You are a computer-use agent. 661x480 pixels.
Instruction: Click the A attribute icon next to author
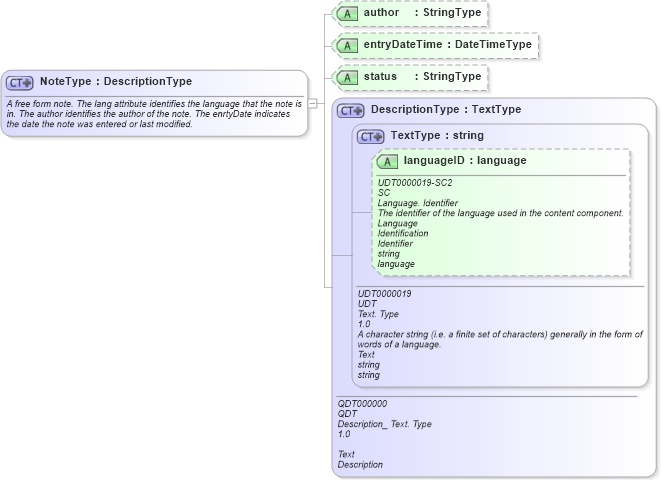pos(347,13)
